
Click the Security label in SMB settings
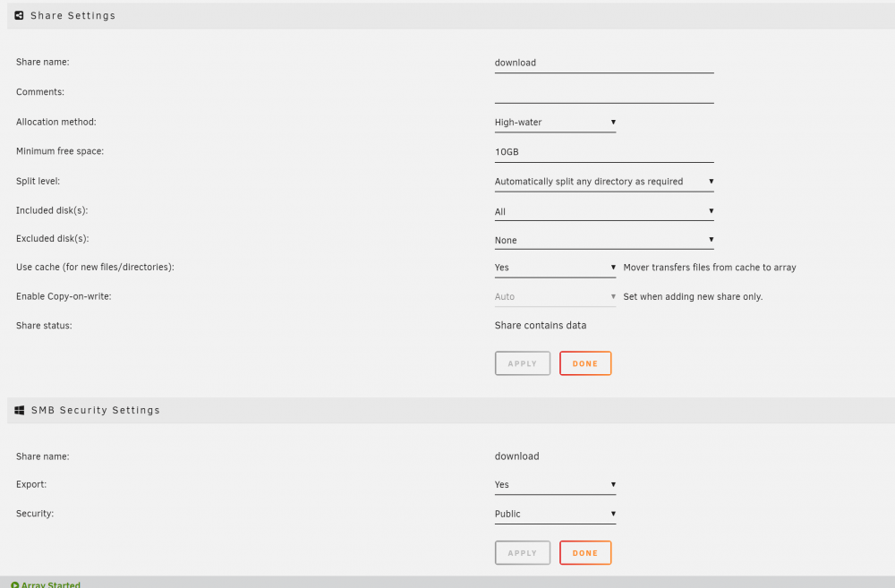[35, 513]
